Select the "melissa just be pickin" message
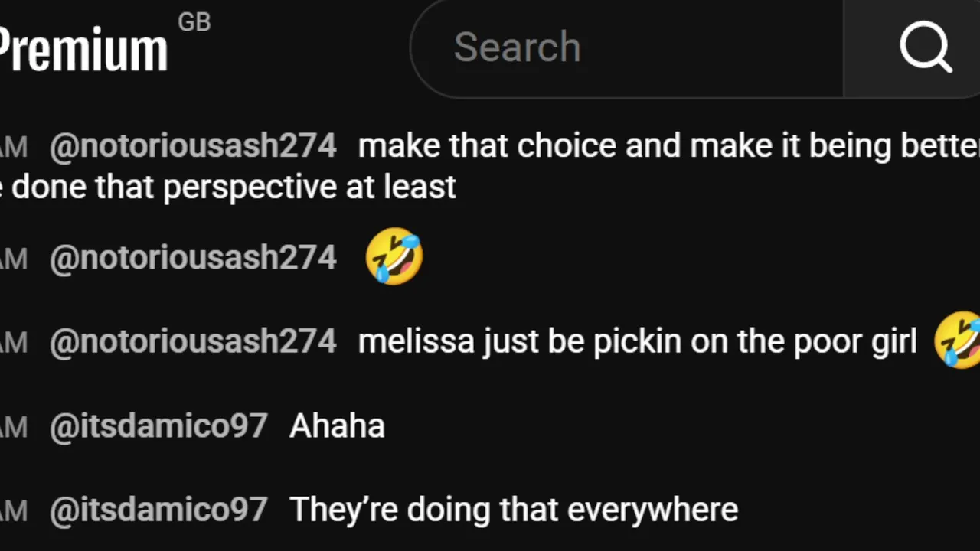This screenshot has width=980, height=551. [x=637, y=341]
